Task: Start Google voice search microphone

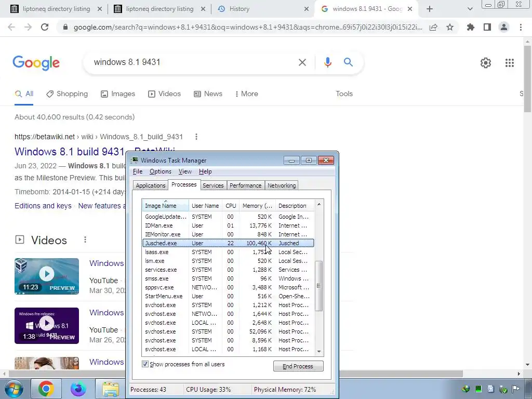Action: pyautogui.click(x=327, y=62)
